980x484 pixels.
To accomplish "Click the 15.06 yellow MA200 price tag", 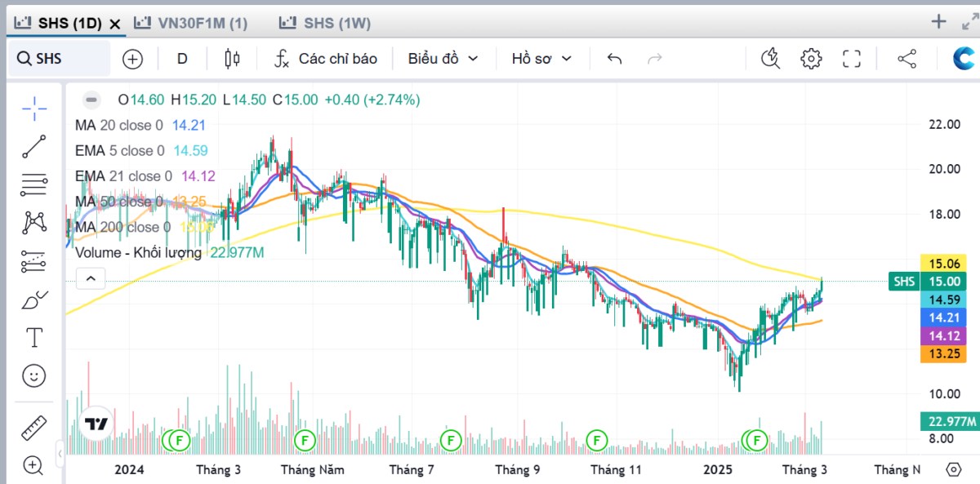I will click(x=945, y=263).
